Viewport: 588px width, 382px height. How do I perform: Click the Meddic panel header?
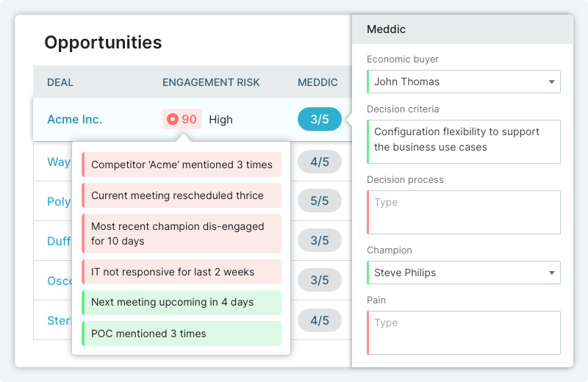(x=462, y=29)
